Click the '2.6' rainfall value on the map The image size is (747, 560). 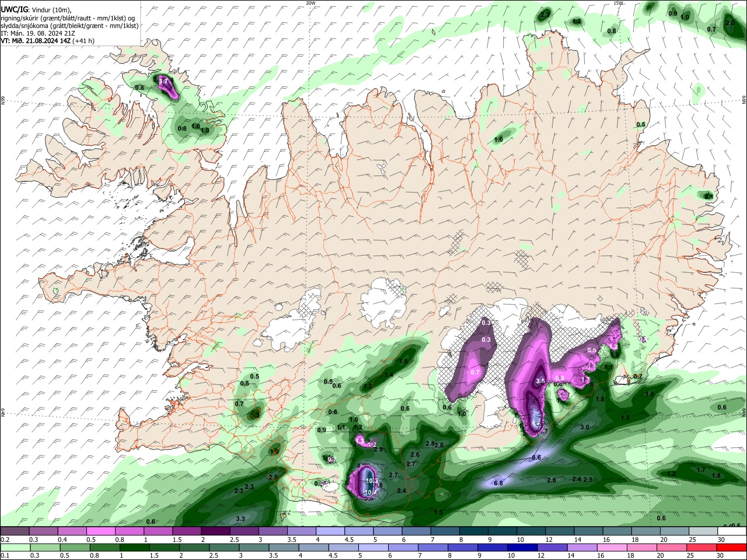point(415,454)
